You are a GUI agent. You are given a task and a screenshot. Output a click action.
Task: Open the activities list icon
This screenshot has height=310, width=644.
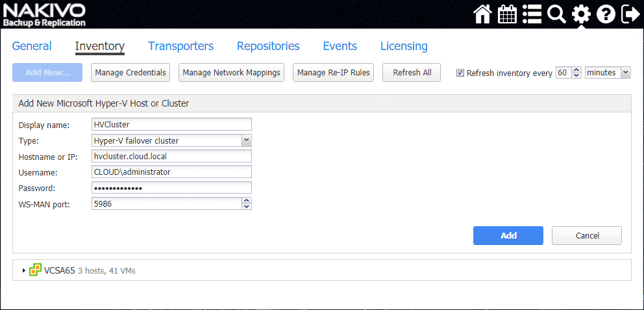click(x=532, y=14)
